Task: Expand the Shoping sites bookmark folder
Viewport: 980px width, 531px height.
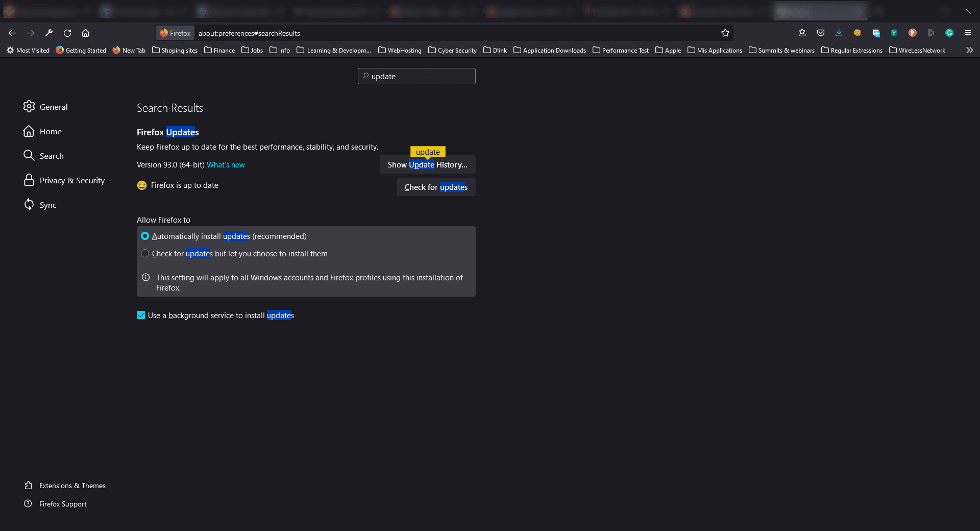Action: point(175,50)
